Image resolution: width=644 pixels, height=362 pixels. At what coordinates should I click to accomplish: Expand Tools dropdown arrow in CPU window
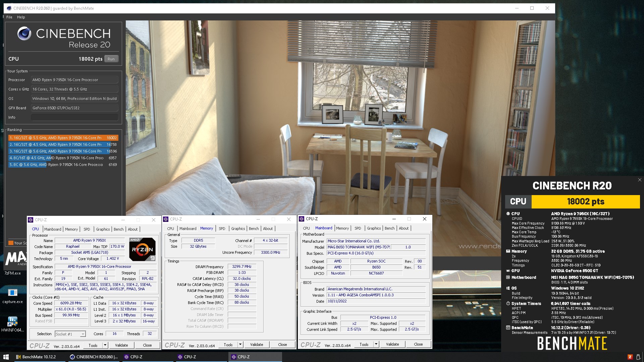pos(105,345)
